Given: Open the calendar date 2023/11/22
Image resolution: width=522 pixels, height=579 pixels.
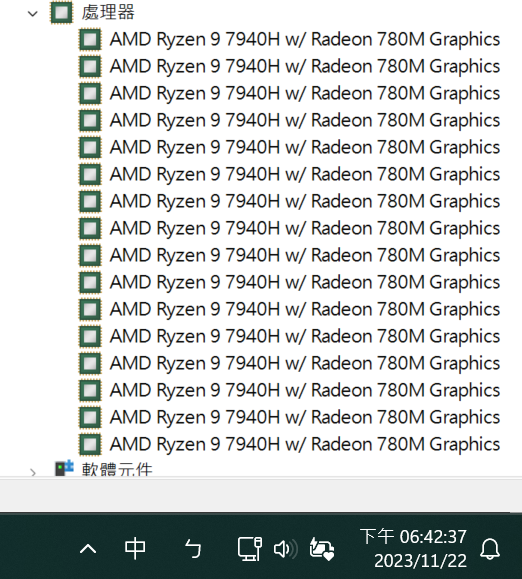Looking at the screenshot, I should [420, 561].
